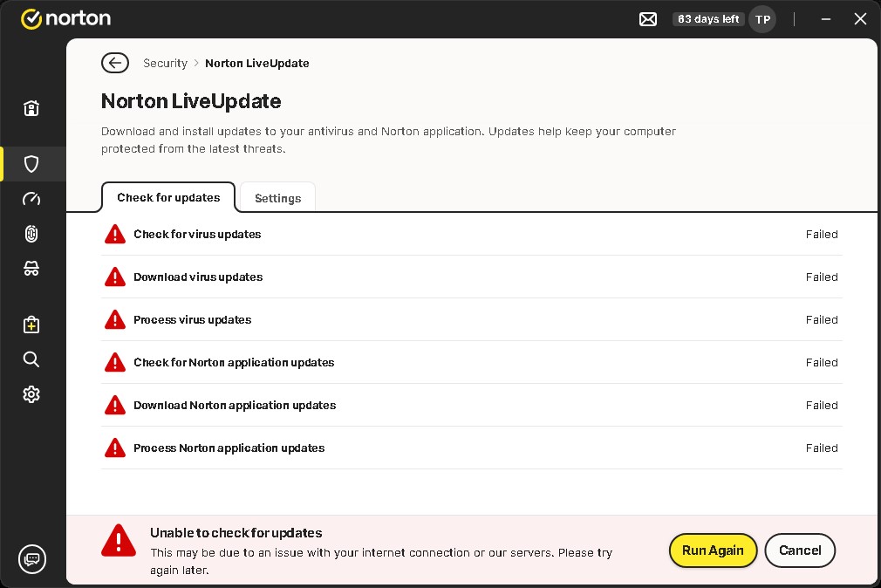Open the mail envelope notifications icon
This screenshot has height=588, width=881.
648,19
